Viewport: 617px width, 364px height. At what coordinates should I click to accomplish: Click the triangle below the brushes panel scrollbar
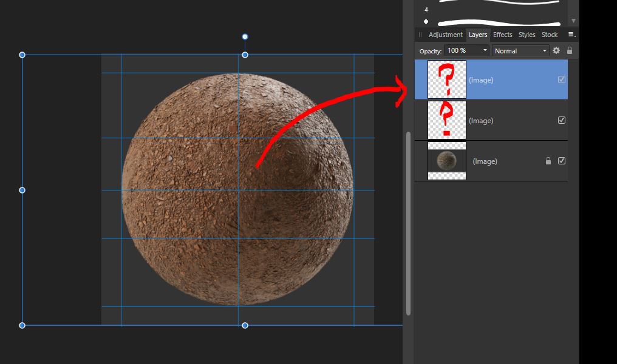click(573, 20)
